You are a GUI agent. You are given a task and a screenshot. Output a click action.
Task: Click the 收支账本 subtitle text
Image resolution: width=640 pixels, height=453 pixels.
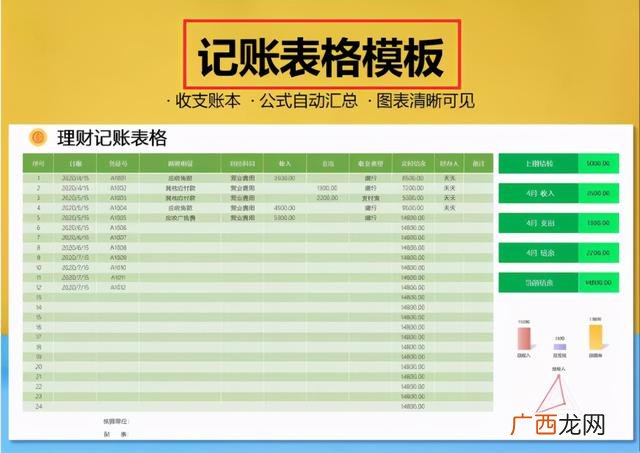[x=208, y=101]
